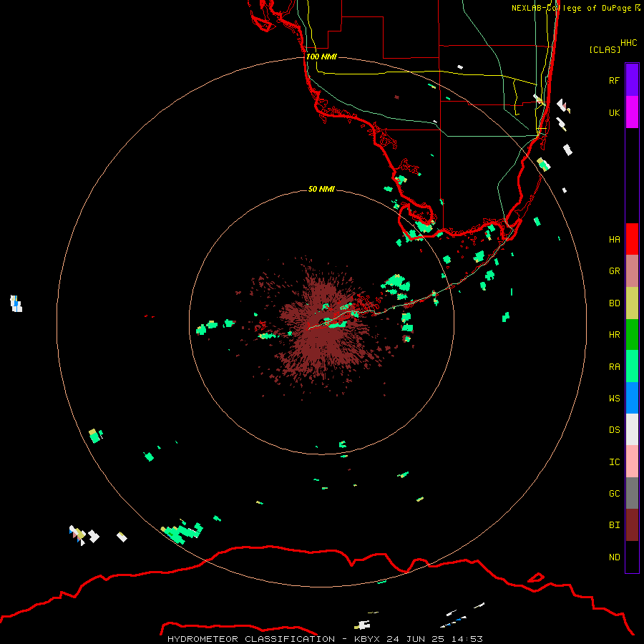Click the IC legend label
644x644 pixels.
click(614, 462)
